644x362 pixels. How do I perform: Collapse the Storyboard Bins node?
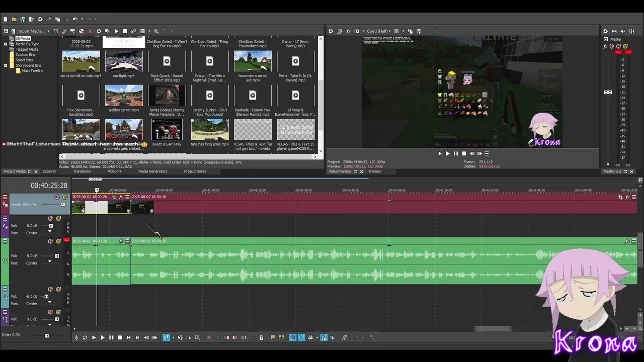(6, 65)
